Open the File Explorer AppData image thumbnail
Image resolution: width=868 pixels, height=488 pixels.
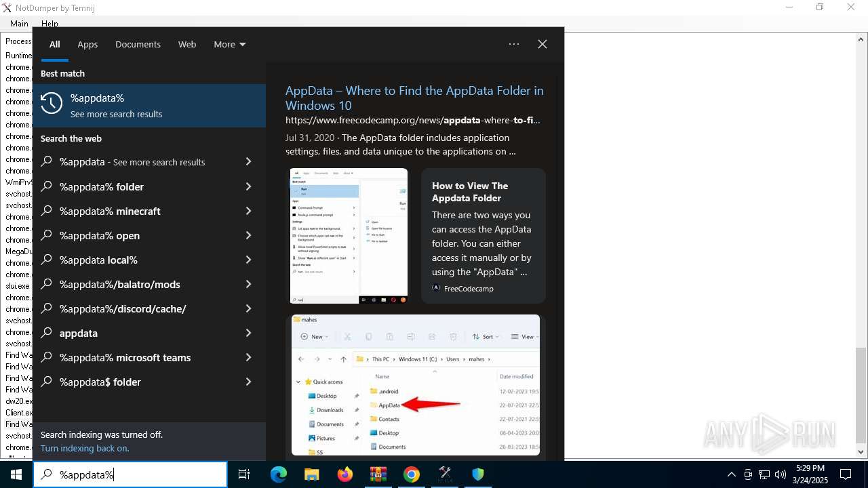tap(416, 384)
